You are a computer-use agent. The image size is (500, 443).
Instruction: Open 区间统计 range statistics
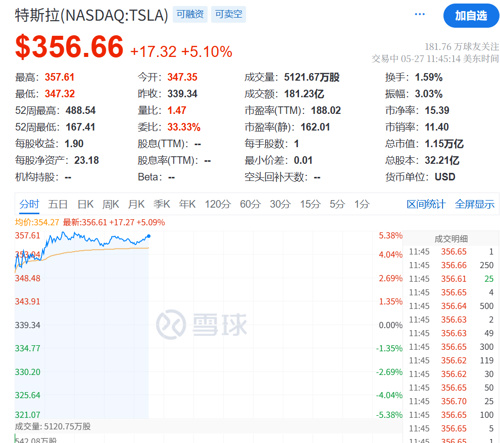[426, 204]
